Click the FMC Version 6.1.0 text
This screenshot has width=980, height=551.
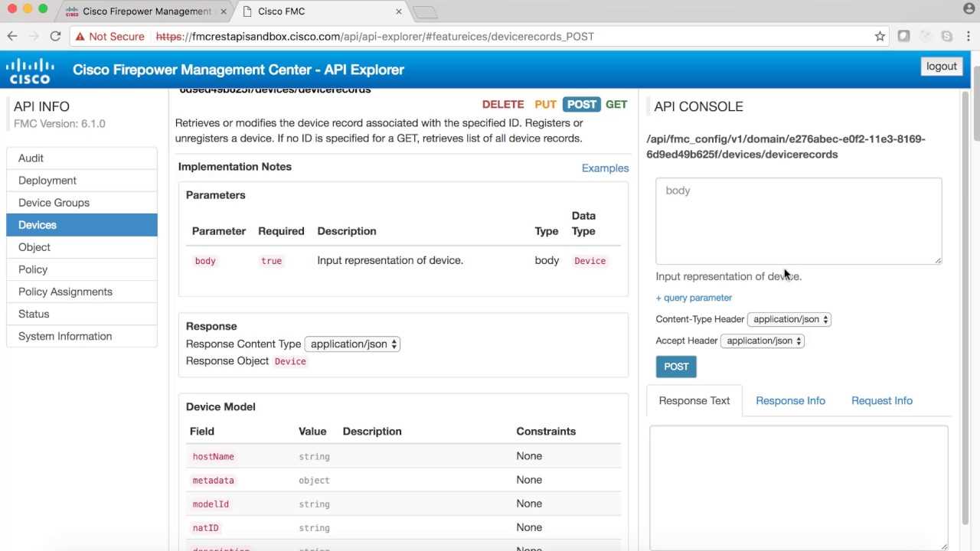click(60, 124)
